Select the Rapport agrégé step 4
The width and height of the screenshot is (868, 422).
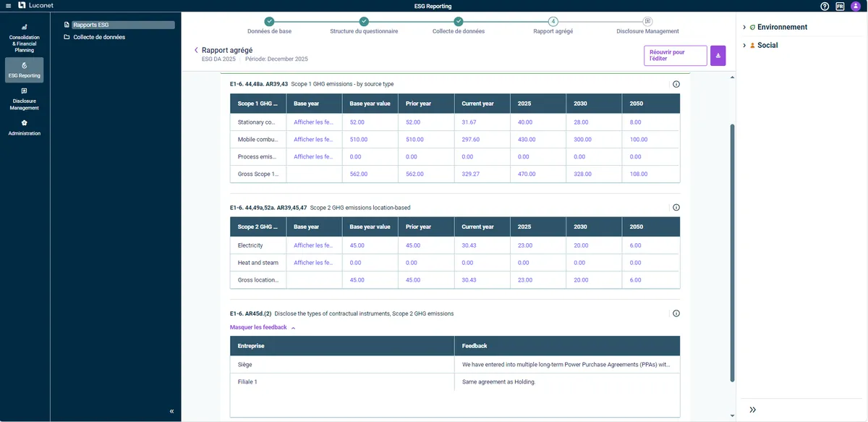pos(553,26)
